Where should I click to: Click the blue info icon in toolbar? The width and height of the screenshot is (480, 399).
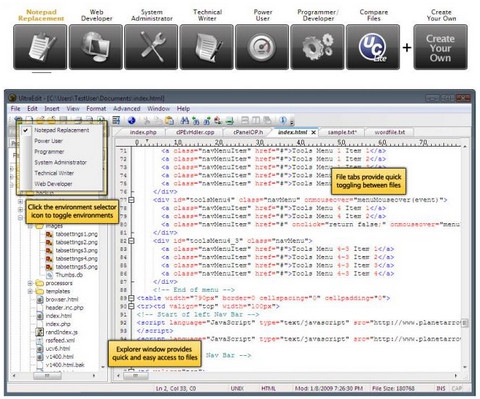[x=283, y=120]
